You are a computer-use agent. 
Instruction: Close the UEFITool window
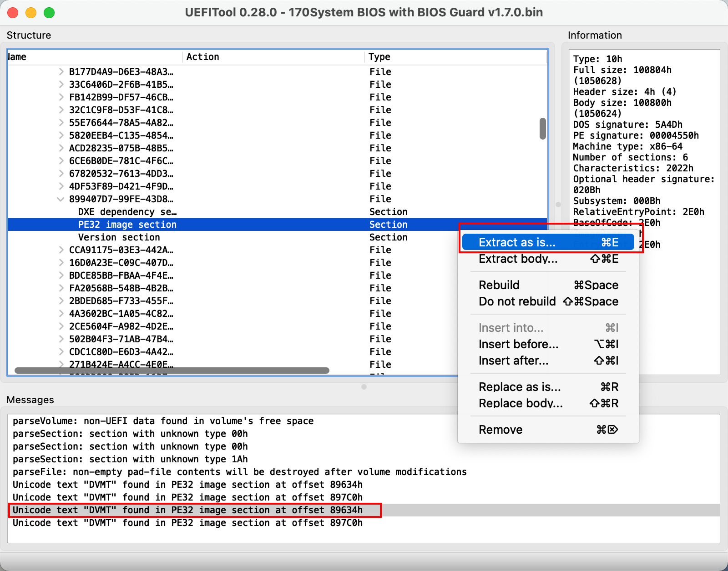click(x=13, y=13)
